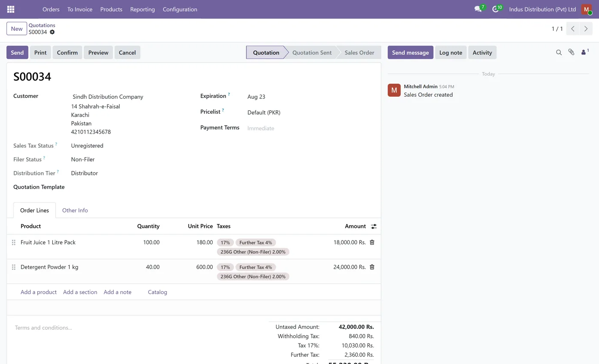This screenshot has height=364, width=599.
Task: Open the company switcher Indus Distribution
Action: tap(543, 9)
